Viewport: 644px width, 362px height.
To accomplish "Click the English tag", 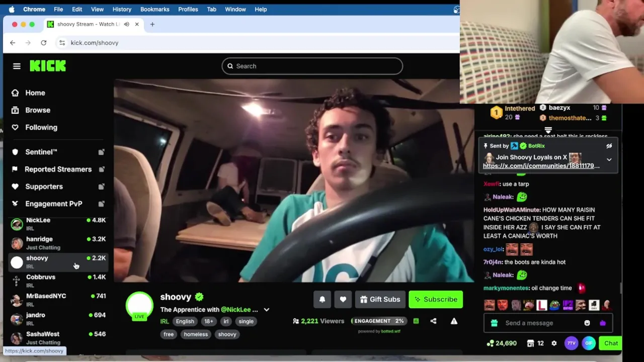I will click(x=185, y=321).
